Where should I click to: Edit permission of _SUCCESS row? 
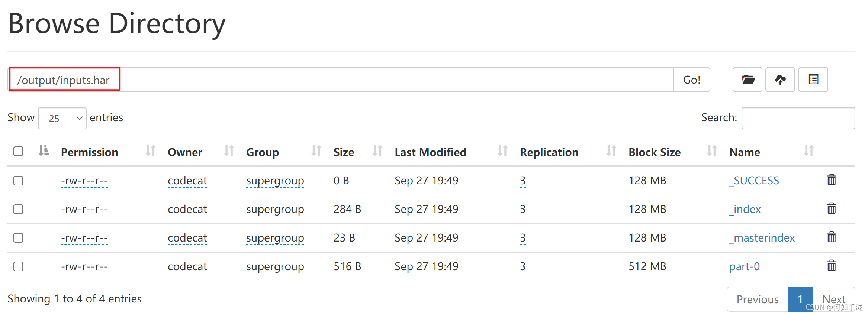pos(84,181)
